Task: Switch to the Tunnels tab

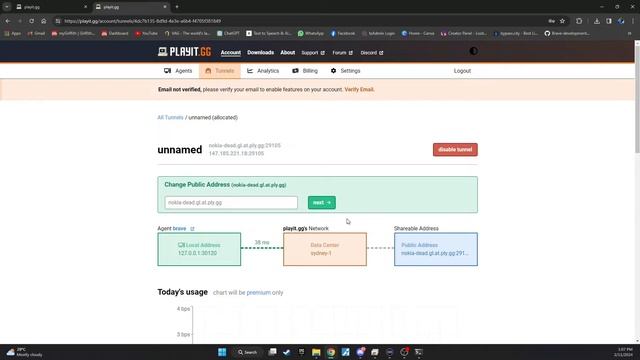Action: tap(220, 71)
